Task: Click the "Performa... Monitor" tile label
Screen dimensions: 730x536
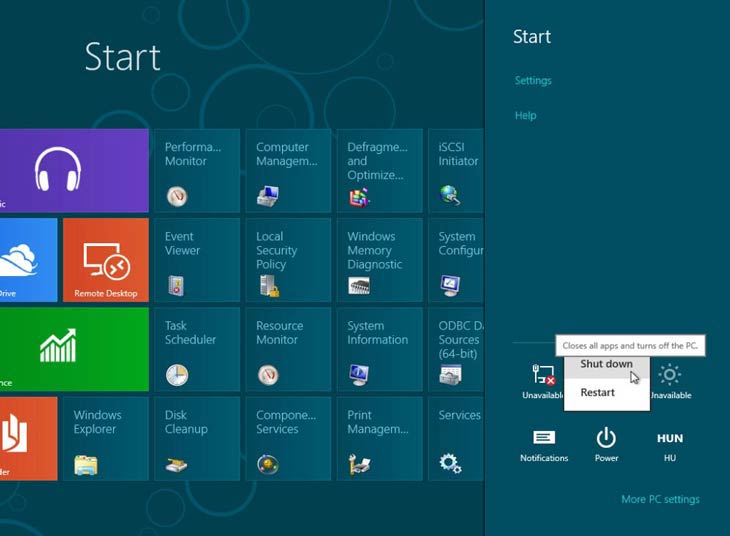Action: click(x=193, y=154)
